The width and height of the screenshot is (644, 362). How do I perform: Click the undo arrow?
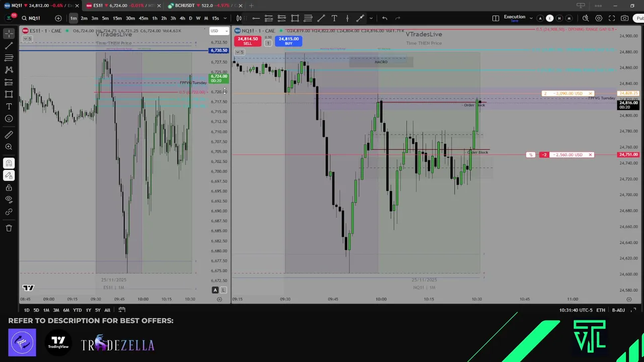(384, 18)
